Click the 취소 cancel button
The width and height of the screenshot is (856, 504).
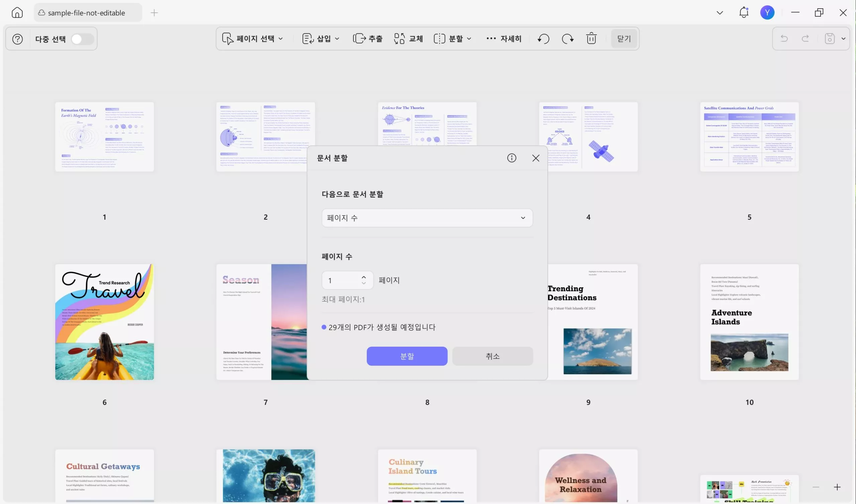tap(492, 356)
